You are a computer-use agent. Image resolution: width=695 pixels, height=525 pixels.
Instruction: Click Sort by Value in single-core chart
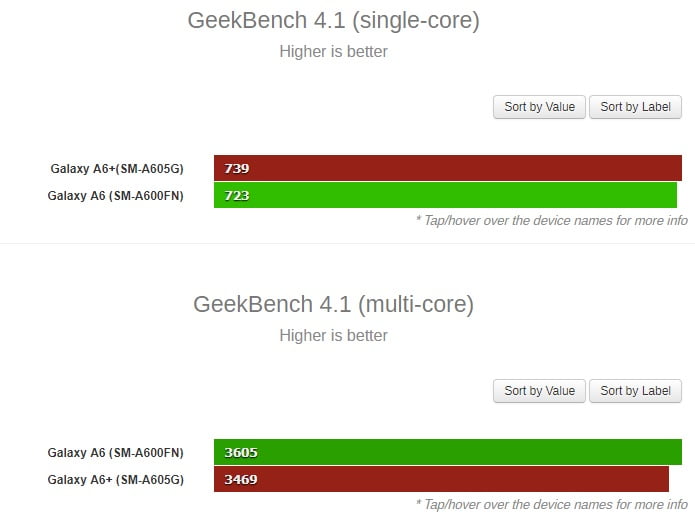tap(539, 107)
